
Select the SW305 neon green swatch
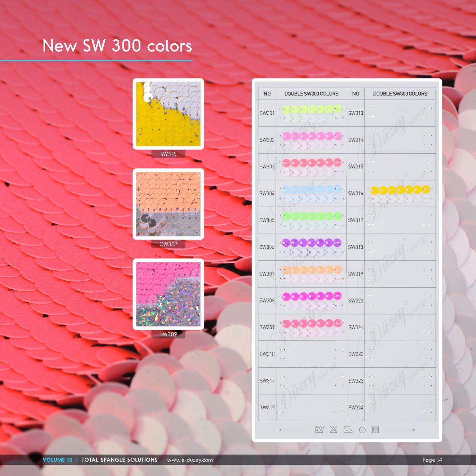pyautogui.click(x=311, y=220)
